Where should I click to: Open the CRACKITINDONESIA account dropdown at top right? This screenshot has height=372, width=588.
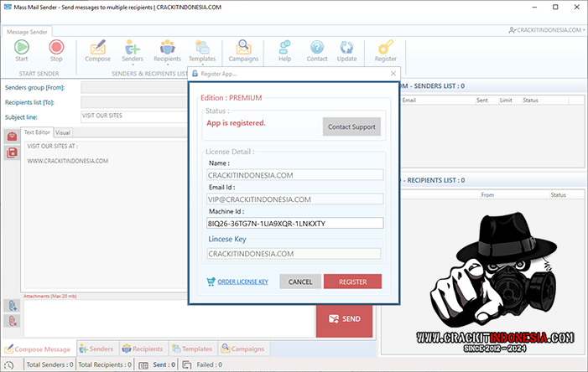point(547,30)
